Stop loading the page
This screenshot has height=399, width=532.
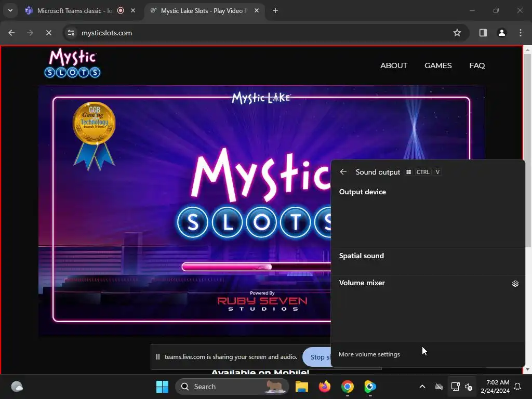[49, 33]
